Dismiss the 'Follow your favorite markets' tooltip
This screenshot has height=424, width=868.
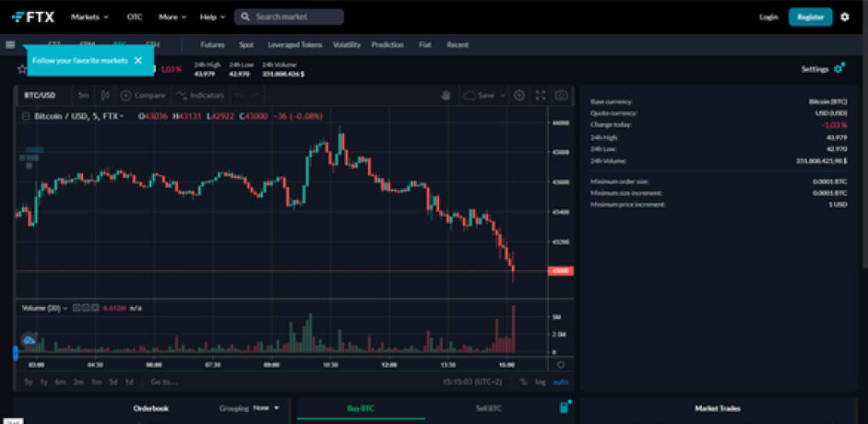[x=138, y=60]
